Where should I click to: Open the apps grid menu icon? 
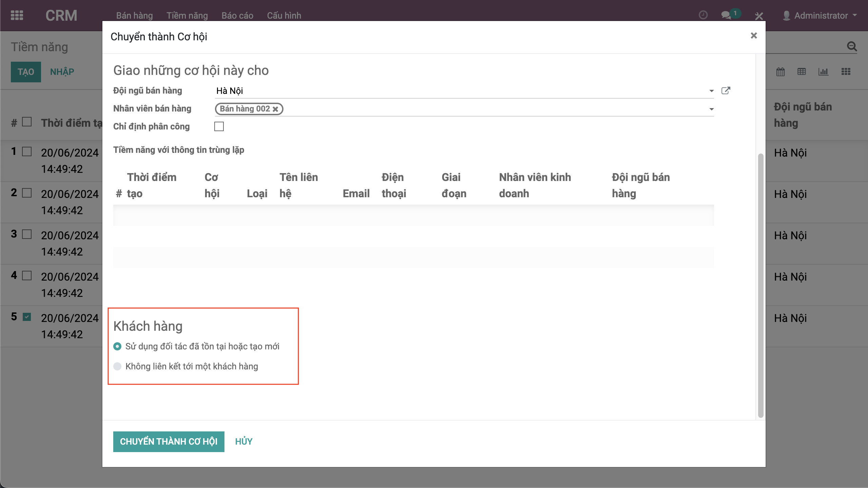point(17,15)
